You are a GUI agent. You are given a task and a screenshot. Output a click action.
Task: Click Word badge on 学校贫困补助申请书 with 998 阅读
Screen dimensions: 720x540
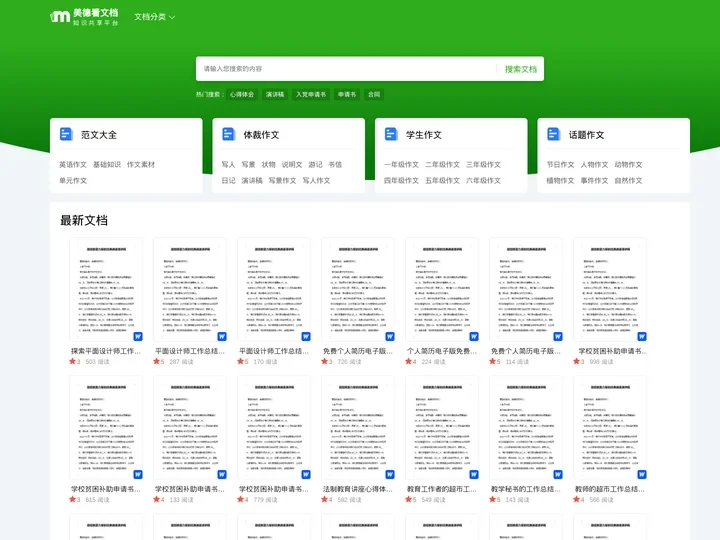click(x=642, y=337)
